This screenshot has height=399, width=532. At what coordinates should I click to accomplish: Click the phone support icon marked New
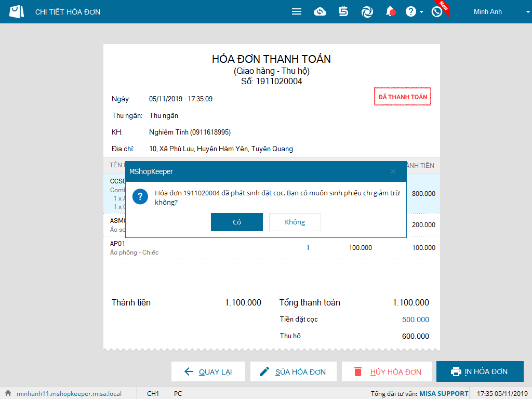(437, 11)
